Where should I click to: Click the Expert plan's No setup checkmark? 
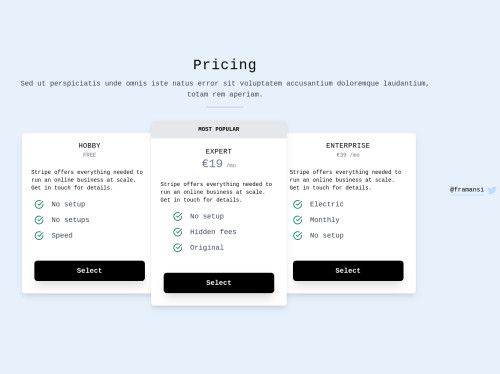tap(178, 216)
